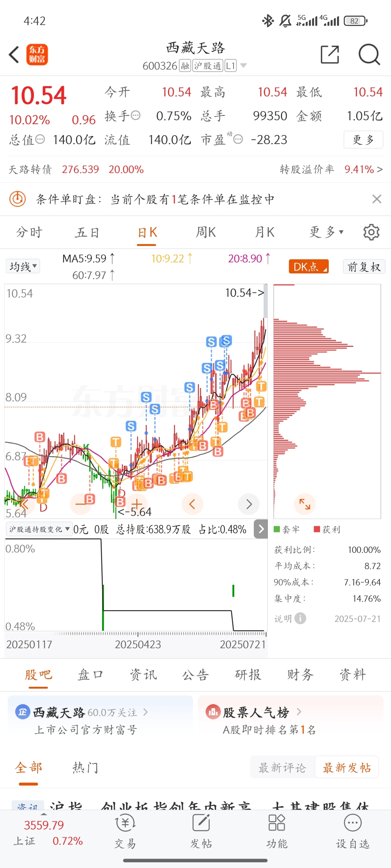Open search with the magnifier icon

pyautogui.click(x=369, y=55)
